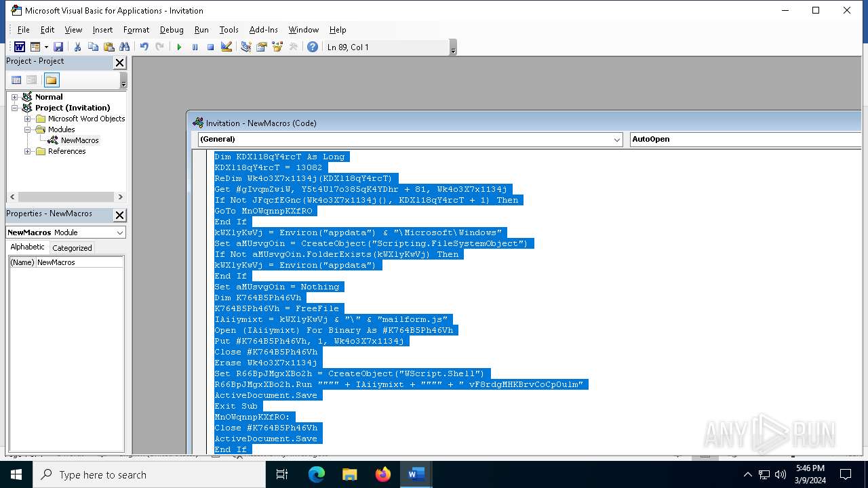868x488 pixels.
Task: Click Project panel horizontal scrollbar
Action: (x=66, y=197)
